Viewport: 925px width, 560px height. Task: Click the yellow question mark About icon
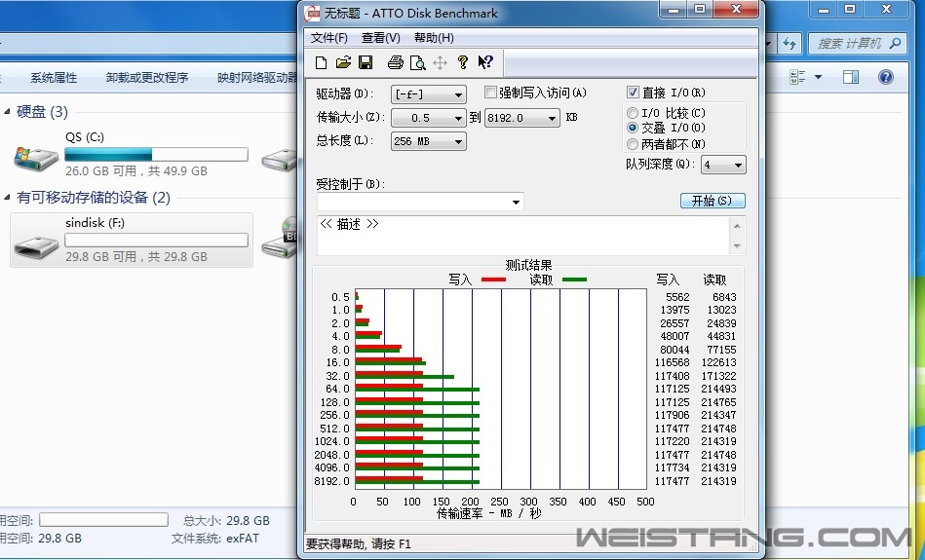463,63
